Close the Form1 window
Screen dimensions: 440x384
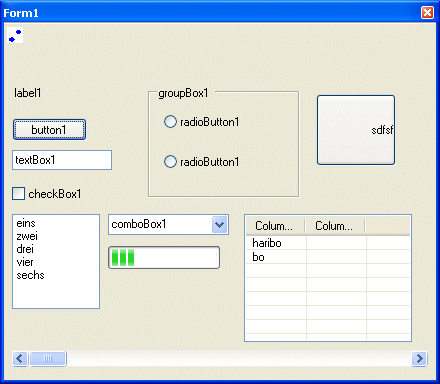coord(427,13)
